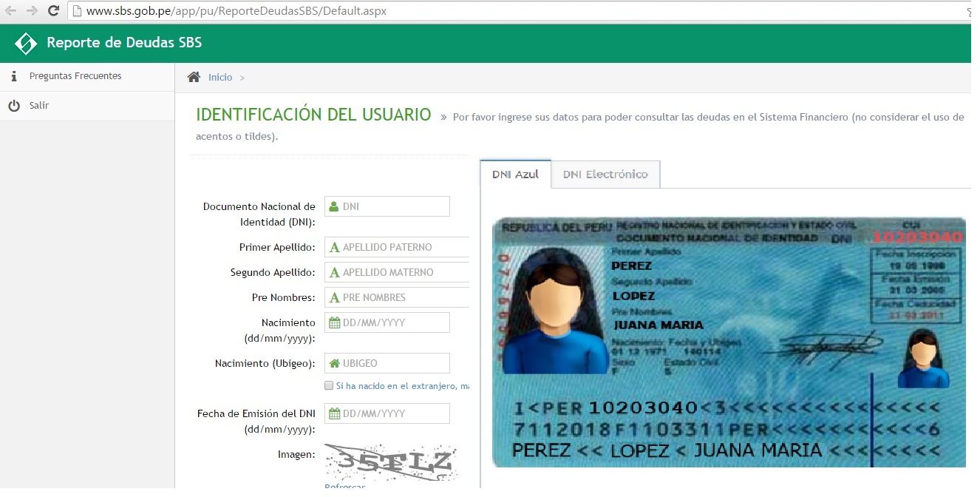The image size is (980, 497).
Task: Tick the born abroad checkbox
Action: click(x=329, y=386)
